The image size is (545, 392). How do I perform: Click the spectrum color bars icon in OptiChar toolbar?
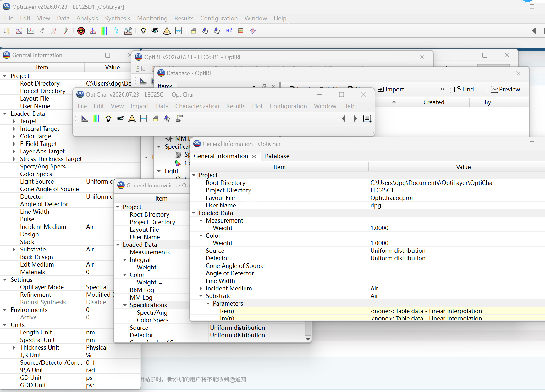(x=96, y=119)
